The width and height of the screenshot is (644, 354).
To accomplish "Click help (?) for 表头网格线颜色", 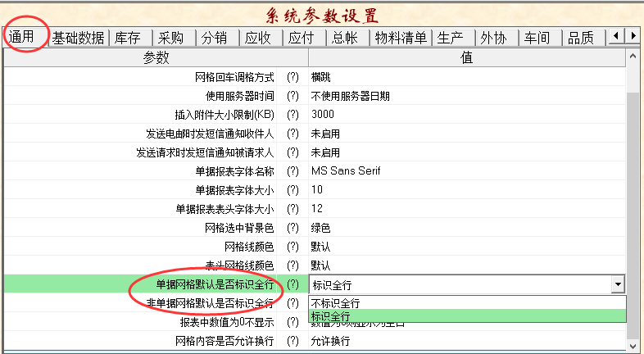I will (293, 265).
